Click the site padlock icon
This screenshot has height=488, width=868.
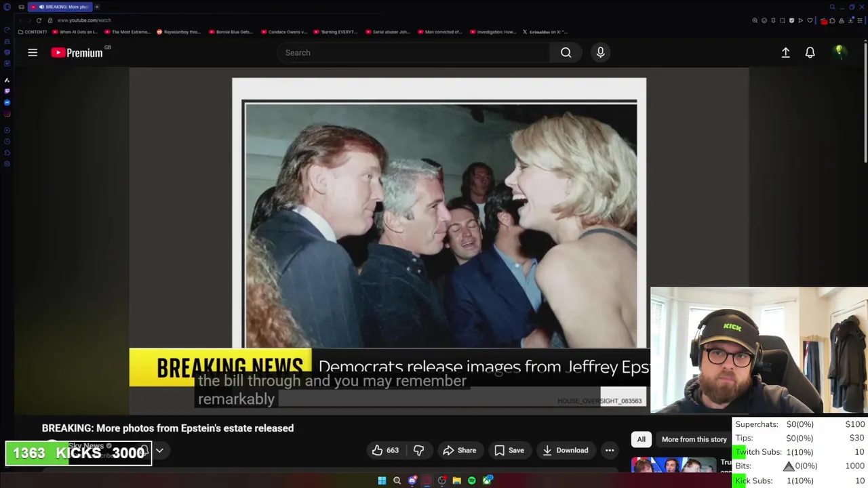point(50,20)
